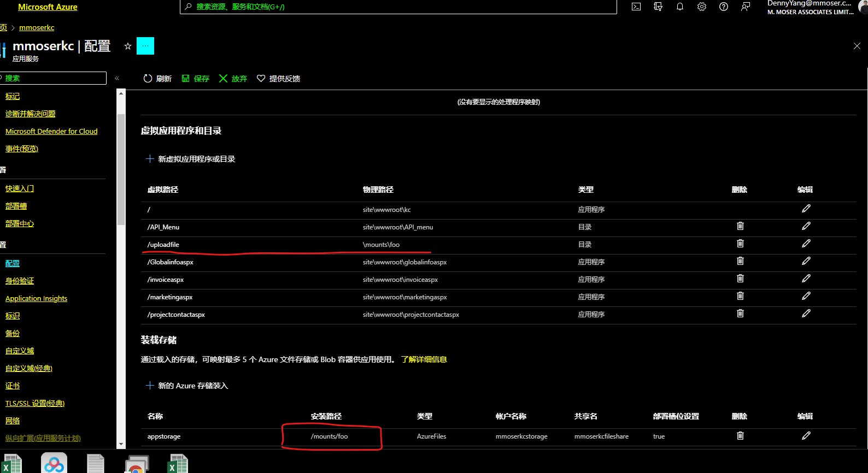Close the configuration blade
This screenshot has height=473, width=868.
[857, 46]
